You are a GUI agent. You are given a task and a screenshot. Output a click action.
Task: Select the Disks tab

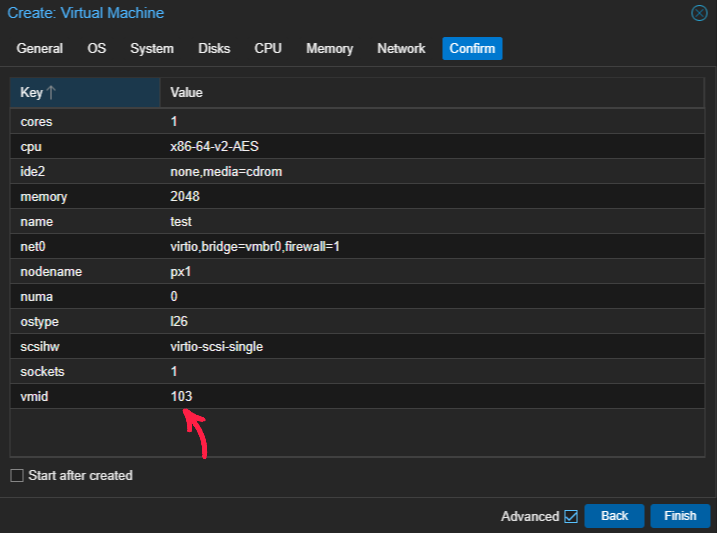click(x=214, y=48)
